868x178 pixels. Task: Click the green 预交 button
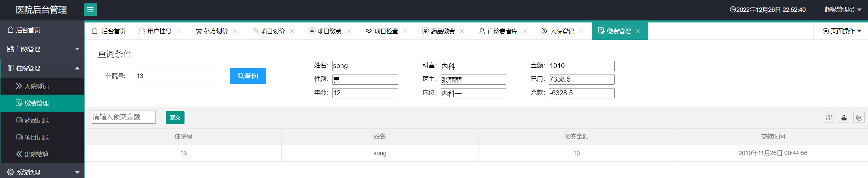175,117
